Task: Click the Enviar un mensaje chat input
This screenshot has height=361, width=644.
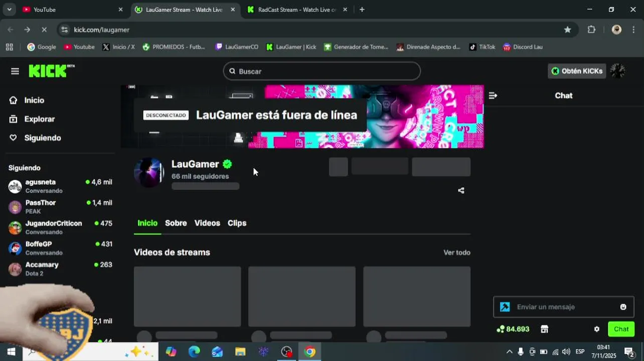Action: [x=563, y=307]
